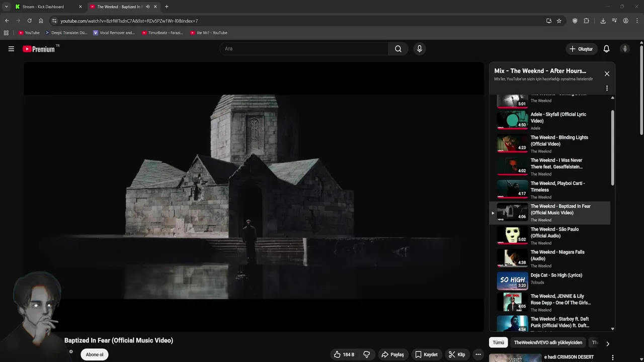Play I Was Never There in playlist

[x=549, y=167]
